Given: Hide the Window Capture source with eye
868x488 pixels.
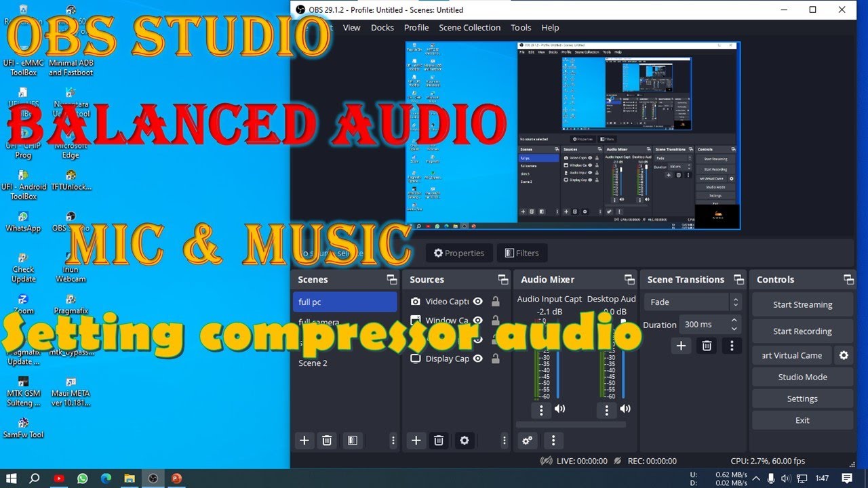Looking at the screenshot, I should 478,321.
